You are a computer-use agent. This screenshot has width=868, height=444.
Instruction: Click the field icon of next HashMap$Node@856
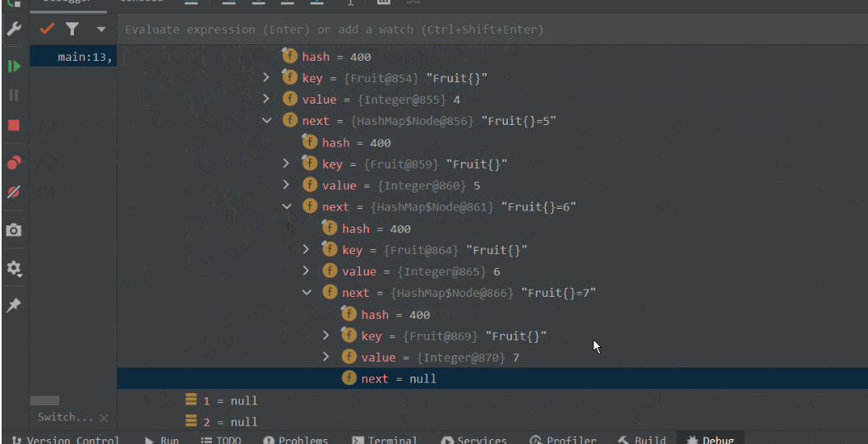(x=290, y=120)
